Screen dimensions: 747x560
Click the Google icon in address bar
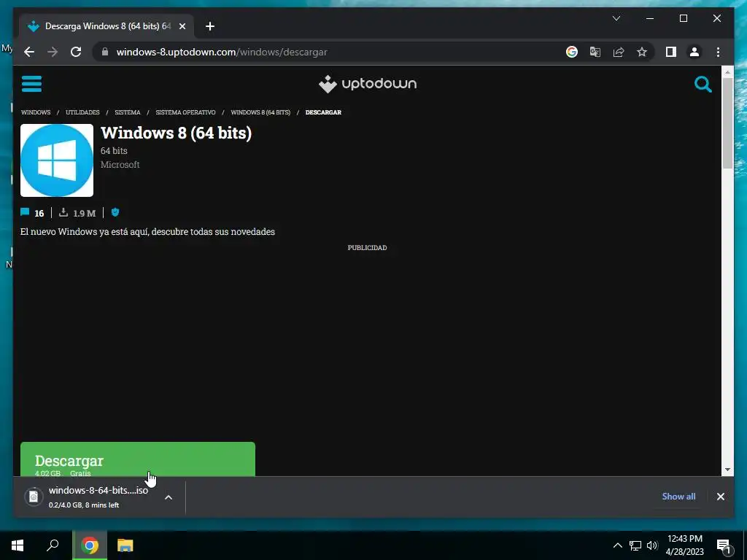pyautogui.click(x=572, y=52)
